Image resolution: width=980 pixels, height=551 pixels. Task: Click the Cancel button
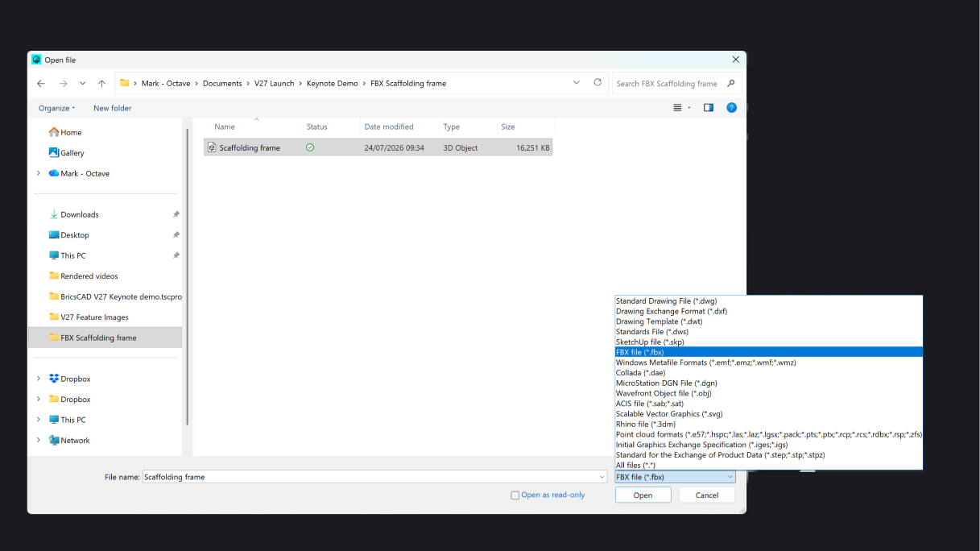[707, 495]
